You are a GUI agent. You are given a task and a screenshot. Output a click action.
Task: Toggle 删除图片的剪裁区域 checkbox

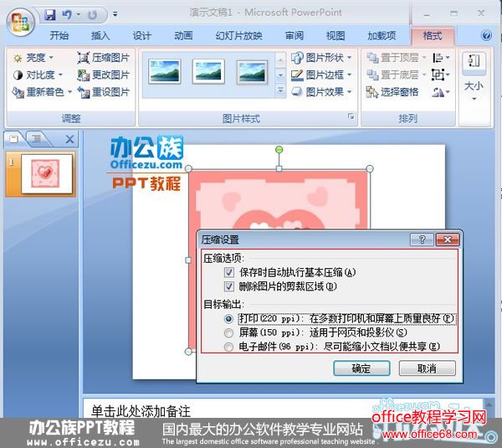[228, 286]
